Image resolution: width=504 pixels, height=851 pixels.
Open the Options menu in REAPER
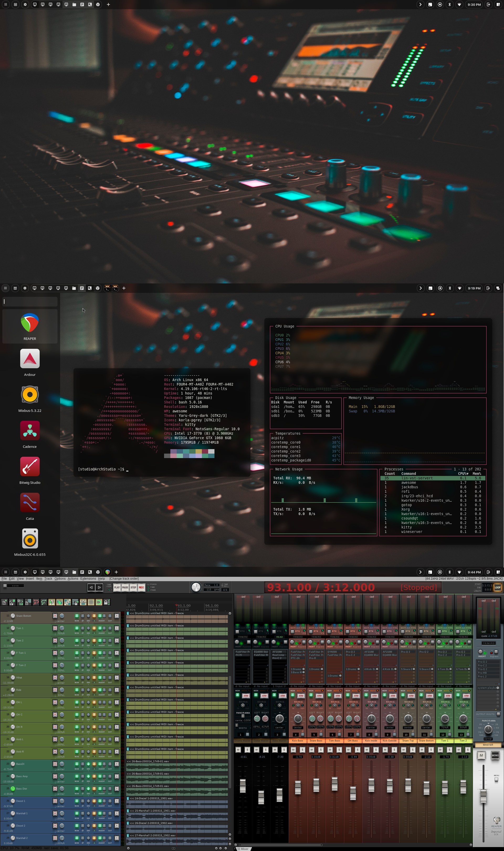click(x=60, y=579)
